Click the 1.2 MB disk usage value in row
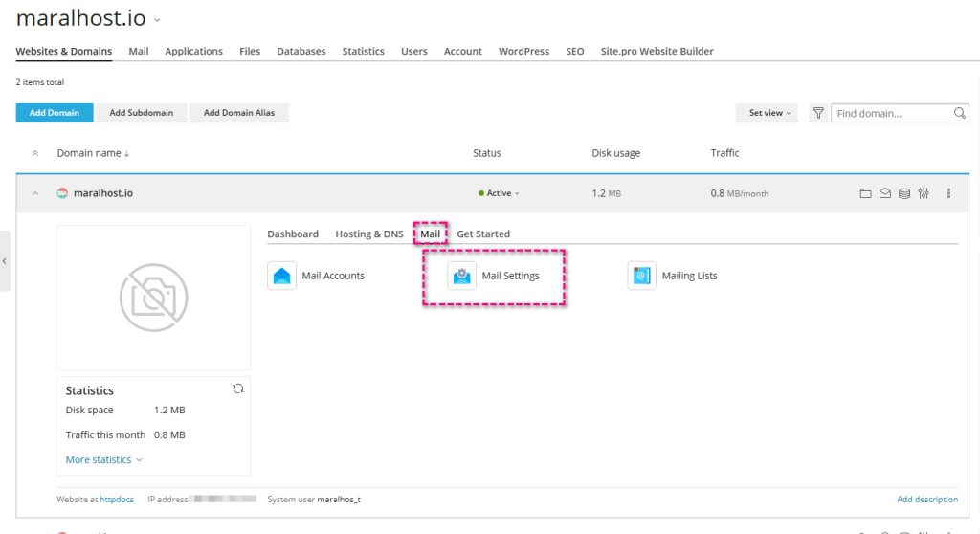The height and width of the screenshot is (534, 980). click(606, 194)
